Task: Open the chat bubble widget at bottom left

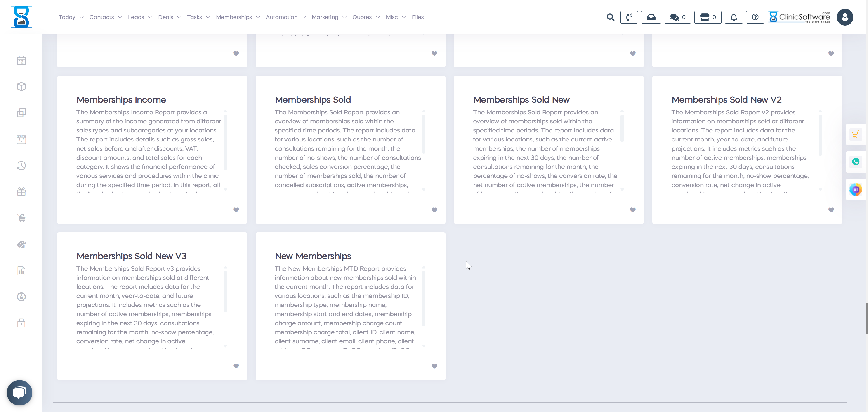Action: [19, 393]
